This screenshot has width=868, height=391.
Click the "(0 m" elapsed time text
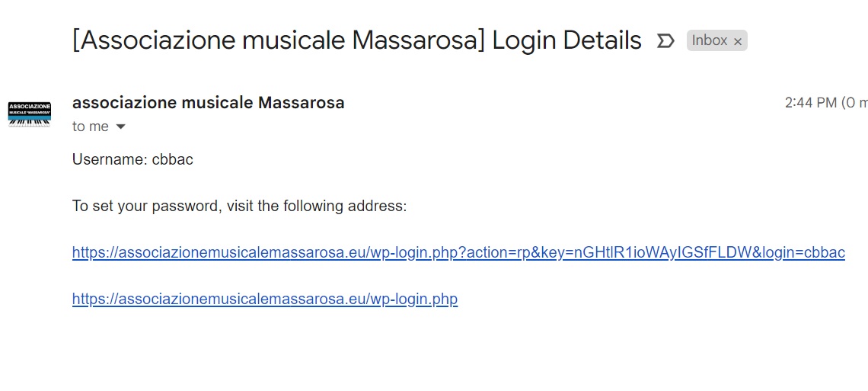854,103
